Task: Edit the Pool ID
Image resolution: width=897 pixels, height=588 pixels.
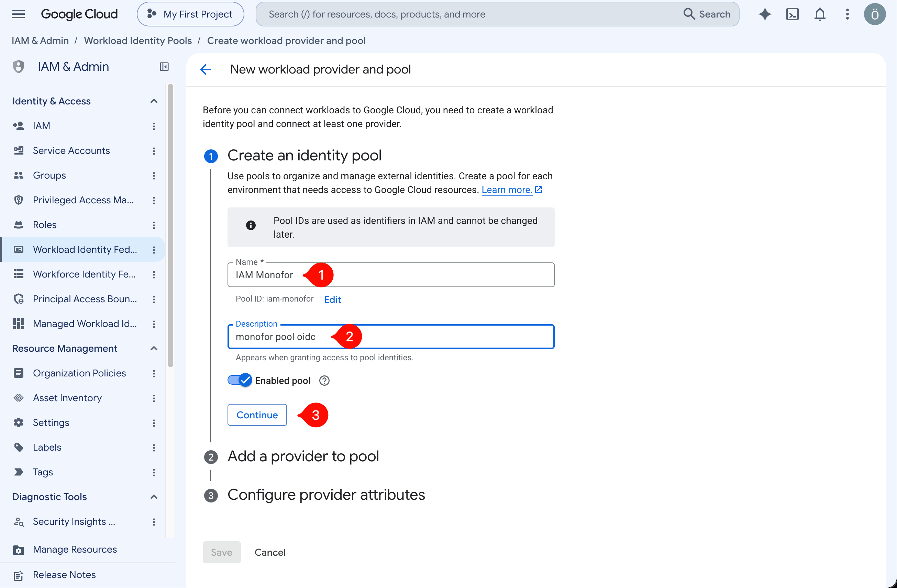Action: [x=332, y=299]
